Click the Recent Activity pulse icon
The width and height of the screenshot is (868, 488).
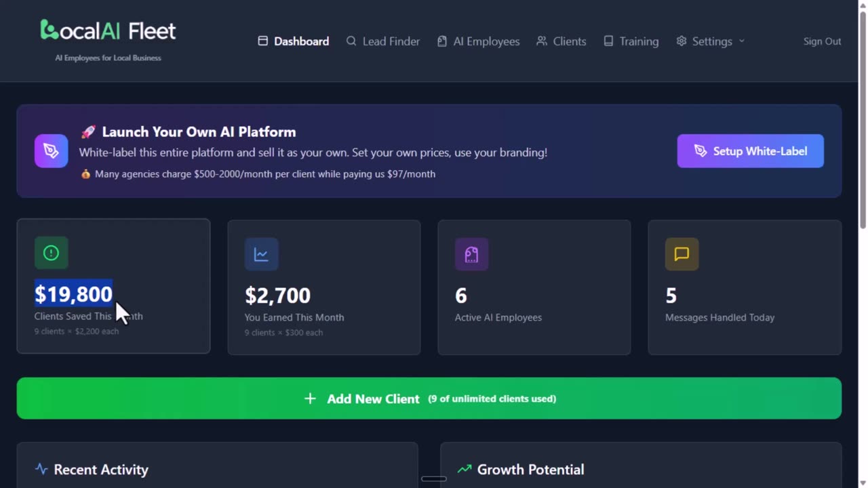pos(41,469)
